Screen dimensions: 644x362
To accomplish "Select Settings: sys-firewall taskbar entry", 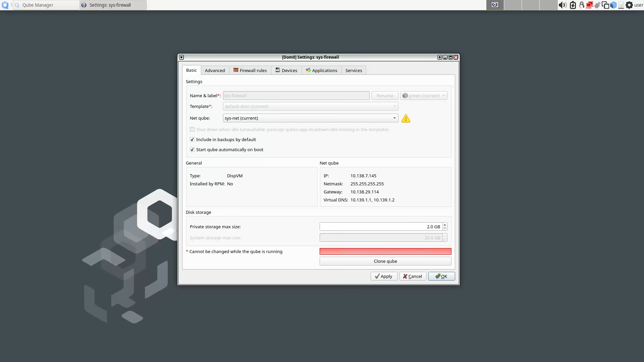I will (113, 5).
